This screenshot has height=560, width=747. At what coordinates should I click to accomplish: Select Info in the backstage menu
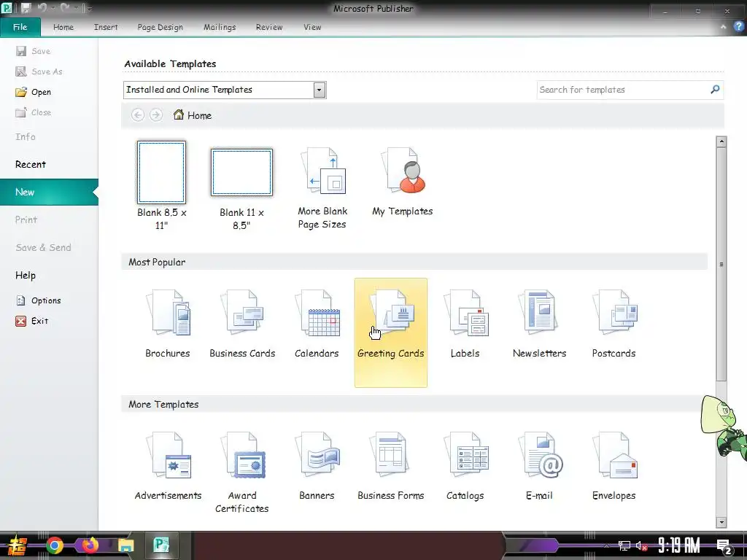click(x=49, y=136)
